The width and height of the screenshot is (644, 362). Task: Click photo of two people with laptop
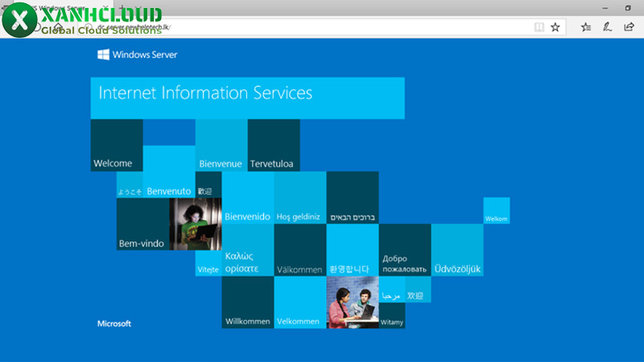point(353,302)
